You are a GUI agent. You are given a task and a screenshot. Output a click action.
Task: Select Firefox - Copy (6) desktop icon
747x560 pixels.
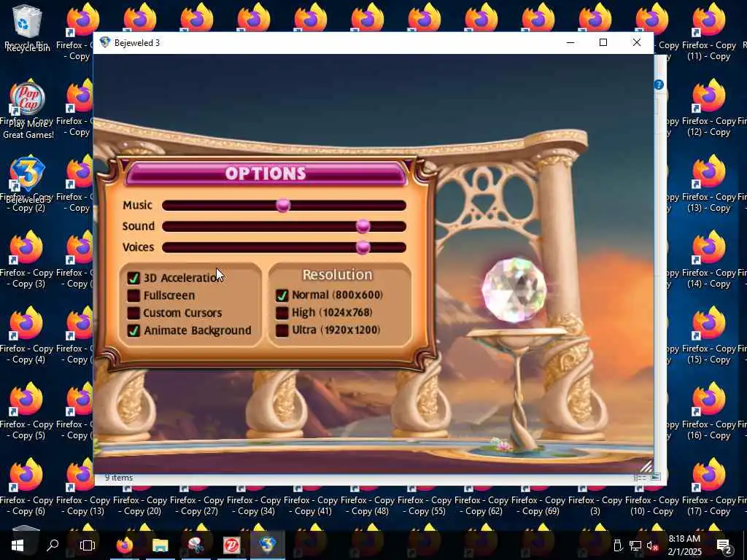26,485
